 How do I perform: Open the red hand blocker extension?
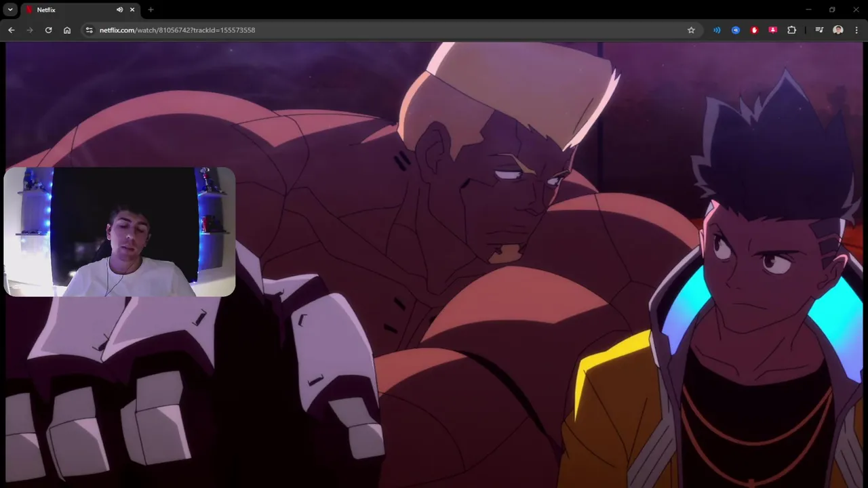[x=754, y=30]
